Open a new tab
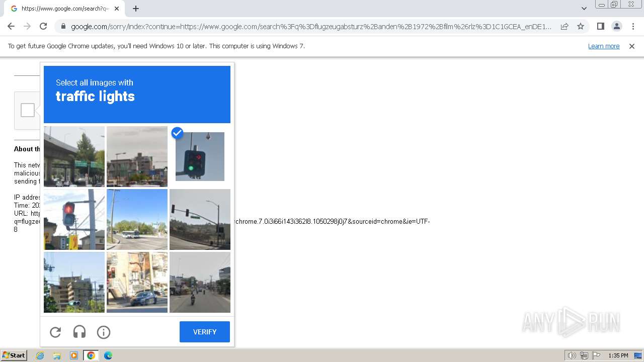The width and height of the screenshot is (644, 362). pos(136,9)
